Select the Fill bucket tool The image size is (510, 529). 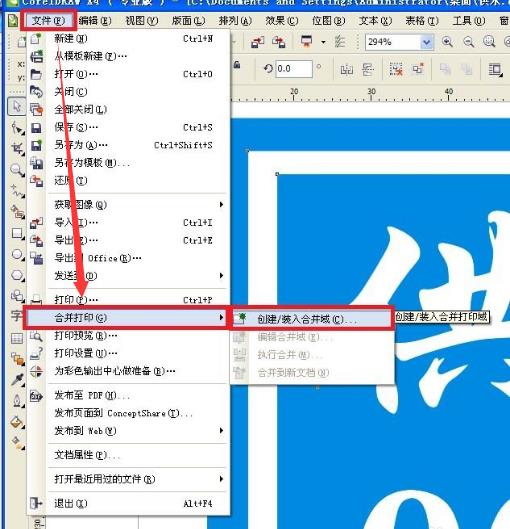[18, 422]
